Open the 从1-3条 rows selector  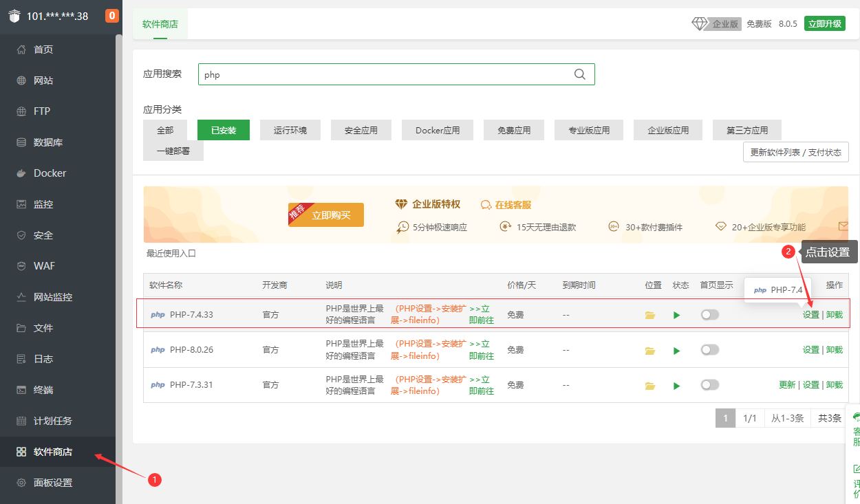tap(787, 417)
